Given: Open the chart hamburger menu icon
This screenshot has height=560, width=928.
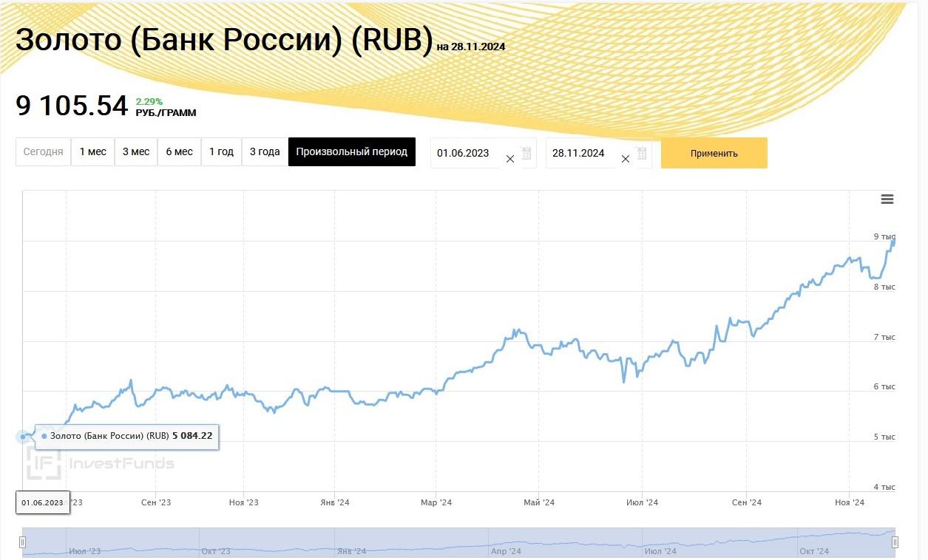Looking at the screenshot, I should pos(887,199).
